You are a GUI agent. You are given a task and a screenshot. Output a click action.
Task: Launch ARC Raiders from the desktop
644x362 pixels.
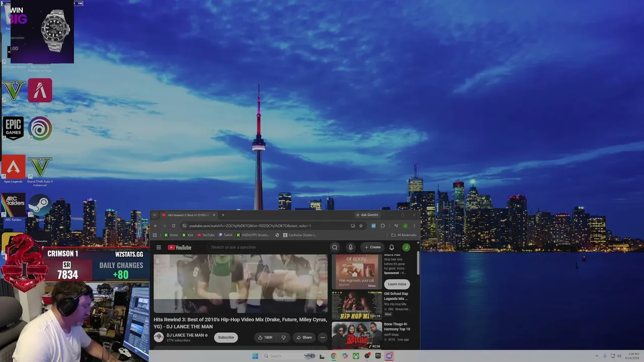pyautogui.click(x=13, y=206)
